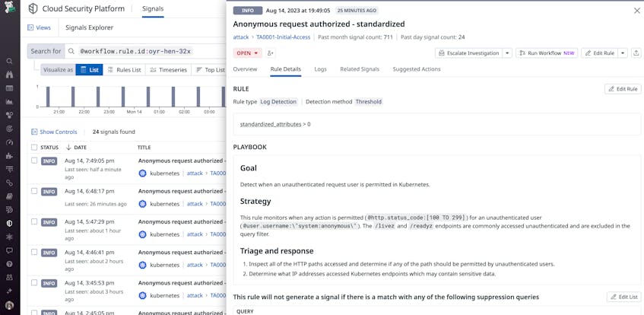Check the box for Aug 14, 7:49:05 pm signal
Image resolution: width=644 pixels, height=315 pixels.
click(x=34, y=161)
